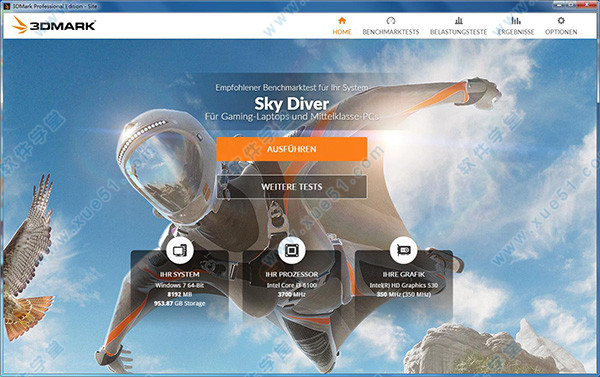Select the Sky Diver title text
Screen dimensions: 600x377
point(292,104)
